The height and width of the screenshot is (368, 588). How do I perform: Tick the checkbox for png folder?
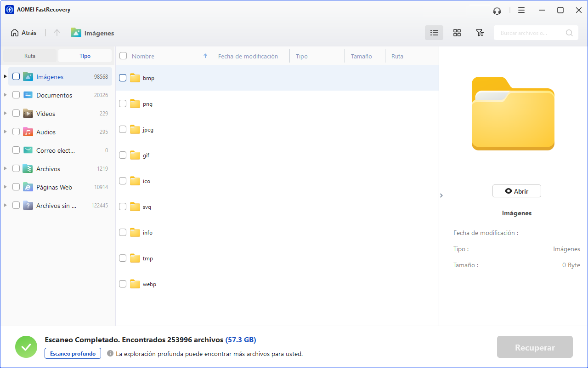(123, 104)
